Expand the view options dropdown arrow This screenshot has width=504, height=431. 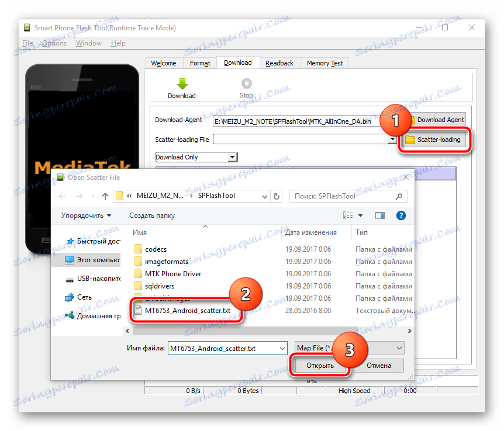tap(360, 215)
